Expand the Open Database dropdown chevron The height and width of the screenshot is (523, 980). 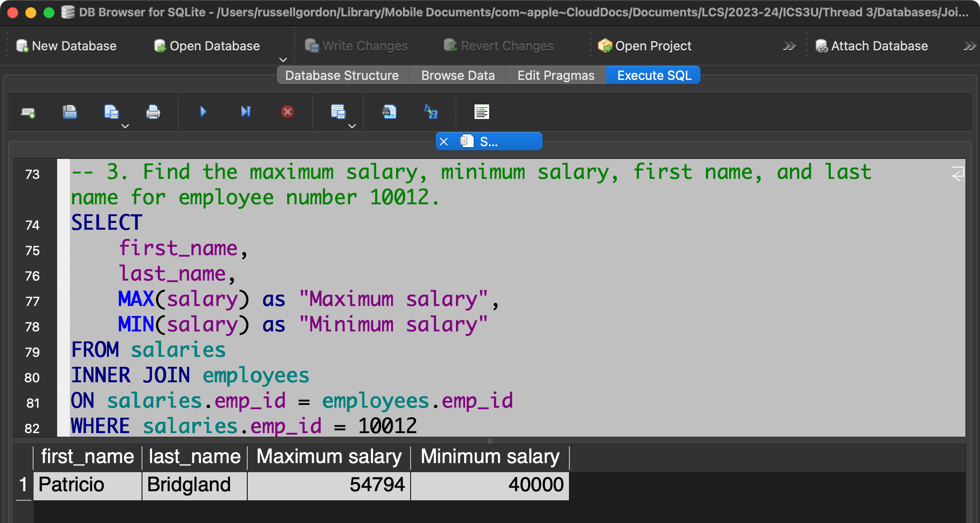pos(283,60)
